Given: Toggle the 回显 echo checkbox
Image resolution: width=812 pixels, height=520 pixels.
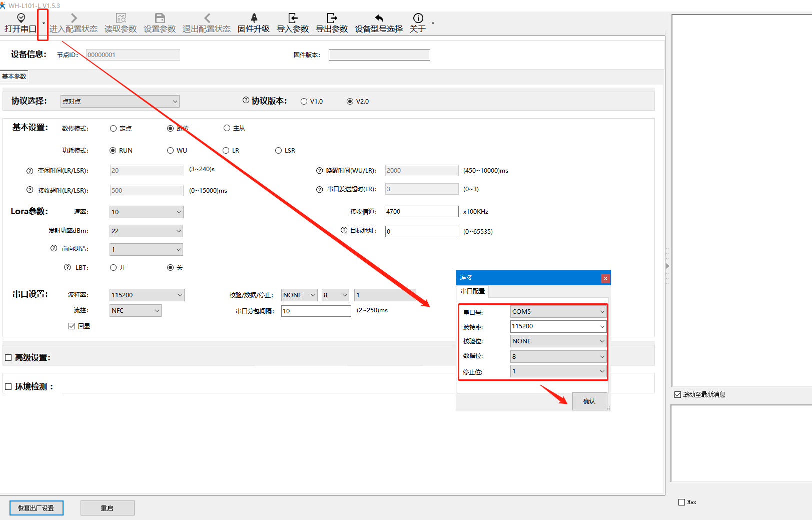Looking at the screenshot, I should 72,326.
